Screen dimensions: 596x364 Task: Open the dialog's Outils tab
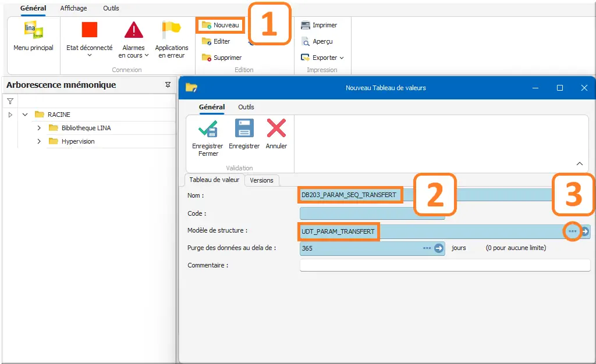tap(246, 107)
